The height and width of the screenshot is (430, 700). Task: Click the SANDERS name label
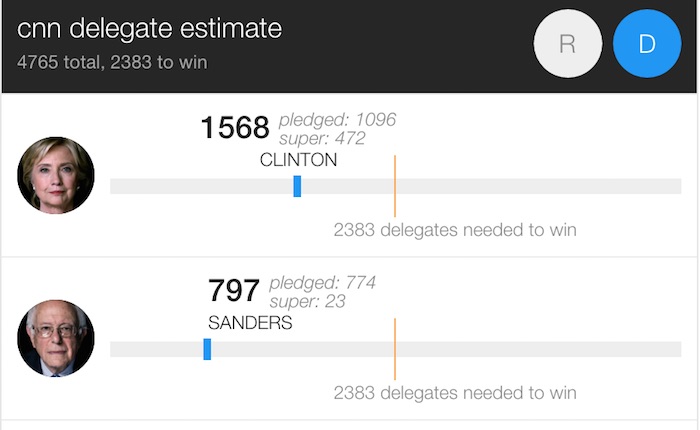250,323
